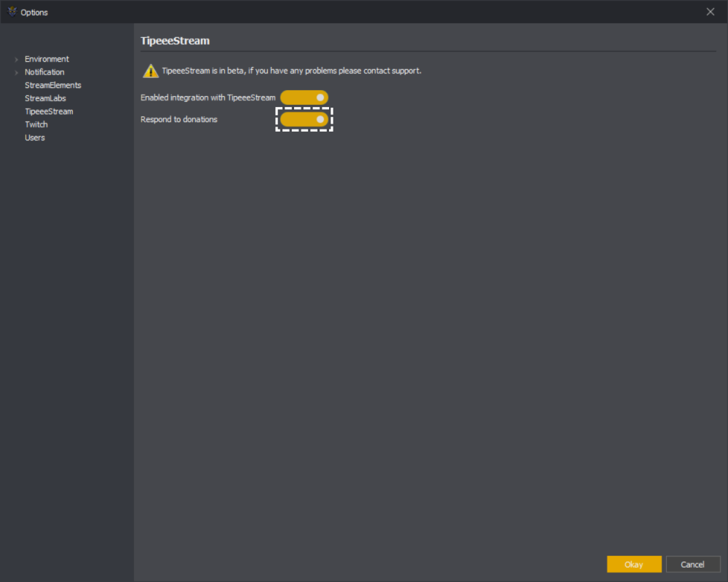The image size is (728, 582).
Task: Open Twitch settings page
Action: [36, 124]
